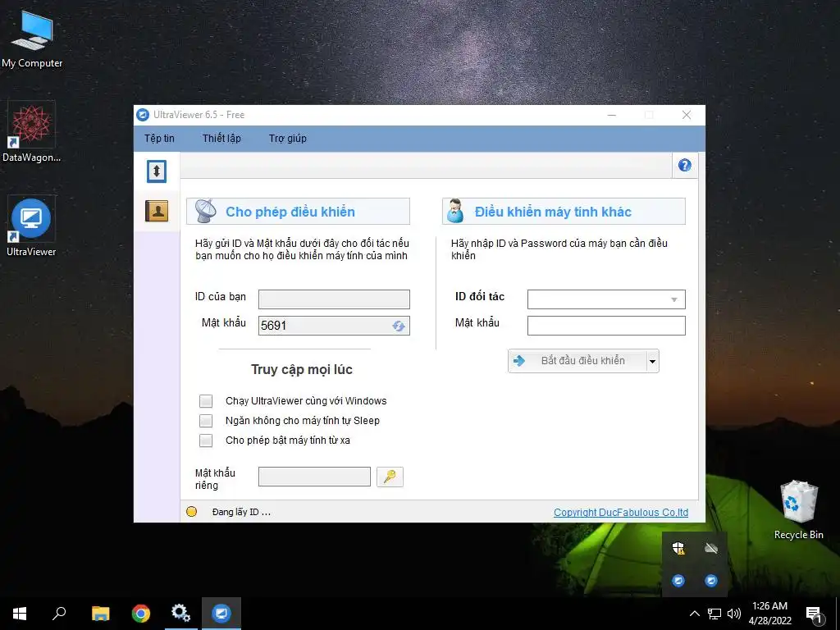Open the Windows Start menu
This screenshot has width=840, height=630.
(x=20, y=614)
